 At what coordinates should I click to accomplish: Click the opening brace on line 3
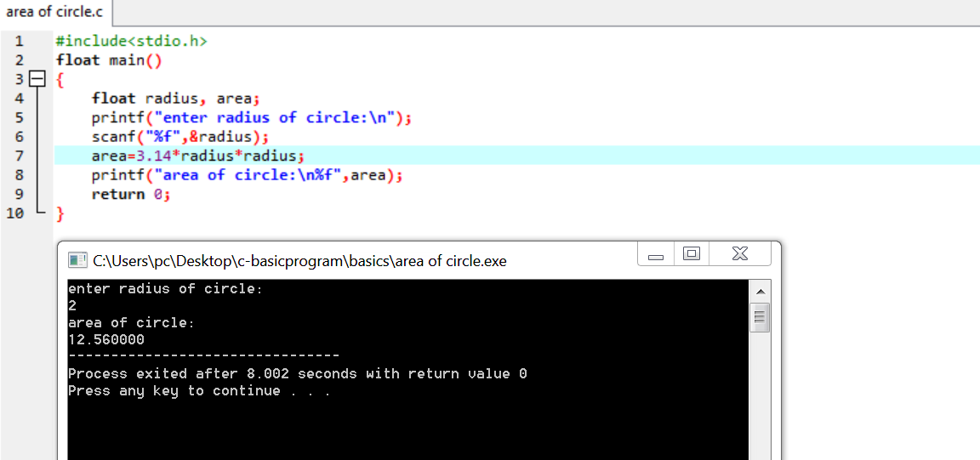(x=60, y=80)
